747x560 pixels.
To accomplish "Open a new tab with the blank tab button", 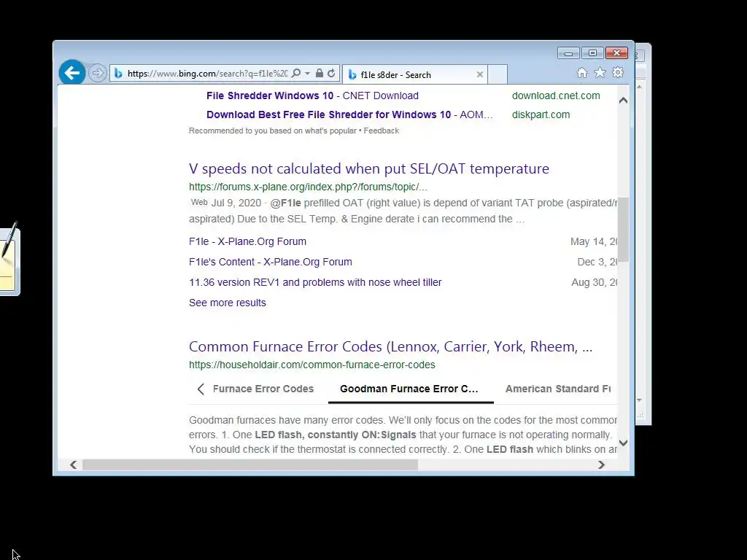I will (498, 75).
